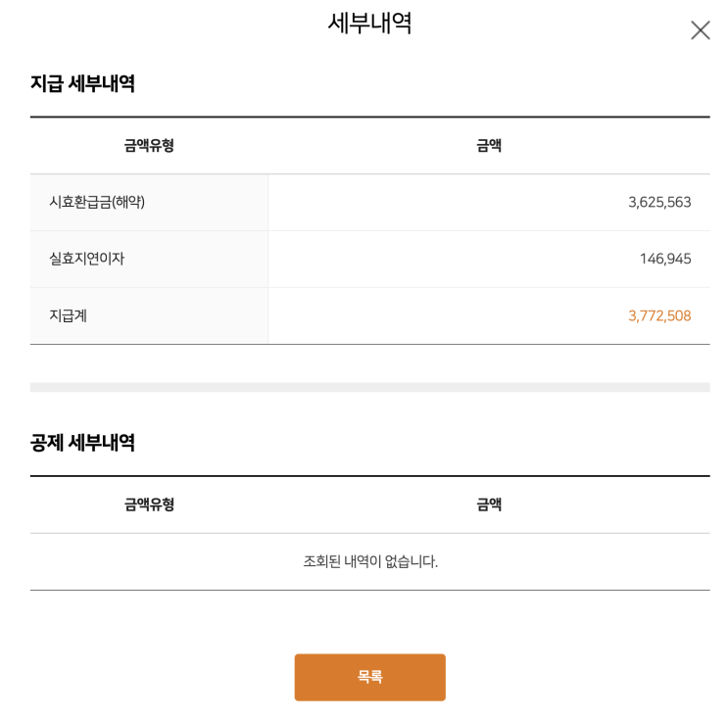Click the 공제 세부내역 section heading
Viewport: 728px width, 719px height.
point(82,443)
